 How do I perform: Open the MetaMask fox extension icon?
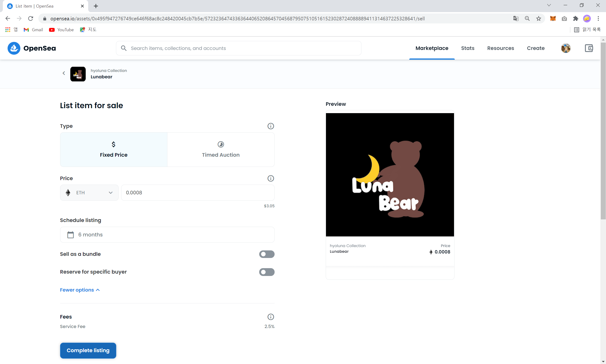click(553, 19)
